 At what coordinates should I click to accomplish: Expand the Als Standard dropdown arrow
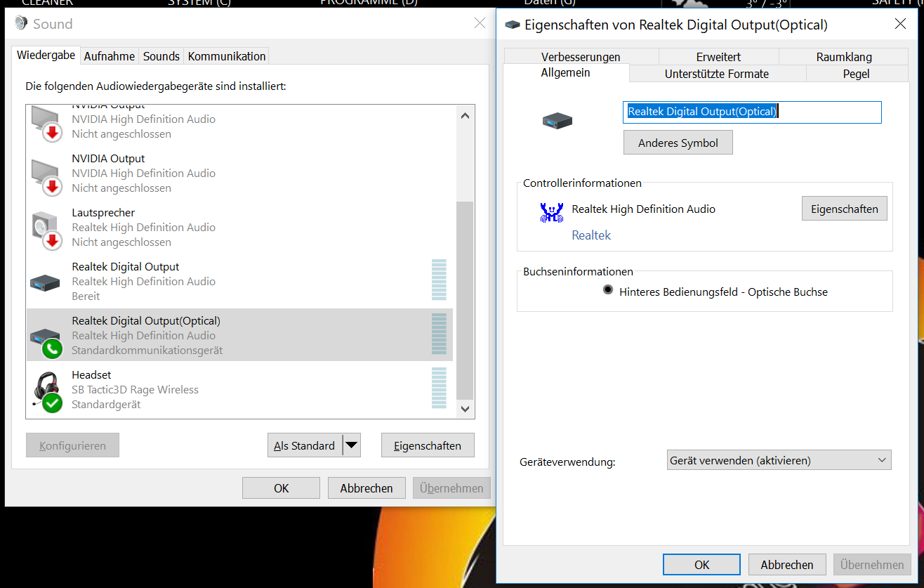point(352,445)
